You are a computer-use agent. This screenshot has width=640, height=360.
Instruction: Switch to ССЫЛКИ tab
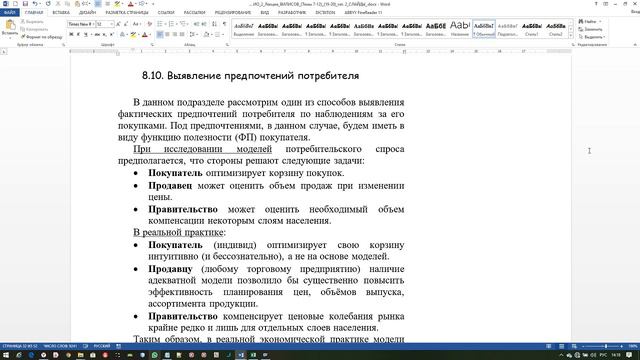click(166, 13)
